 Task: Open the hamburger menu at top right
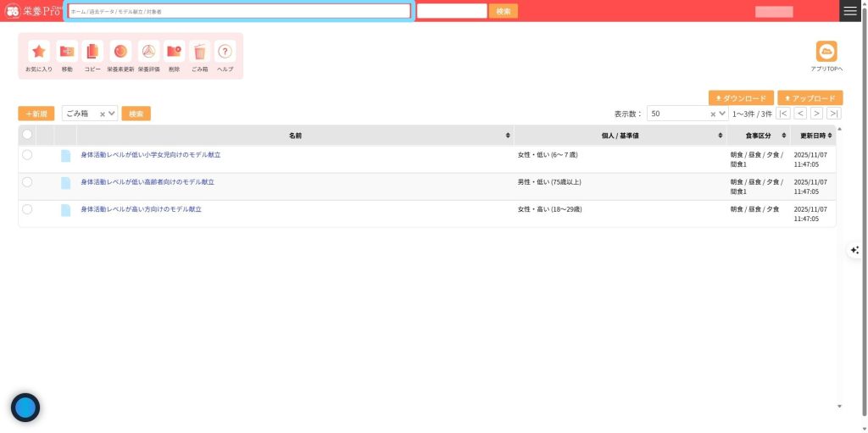pos(849,11)
